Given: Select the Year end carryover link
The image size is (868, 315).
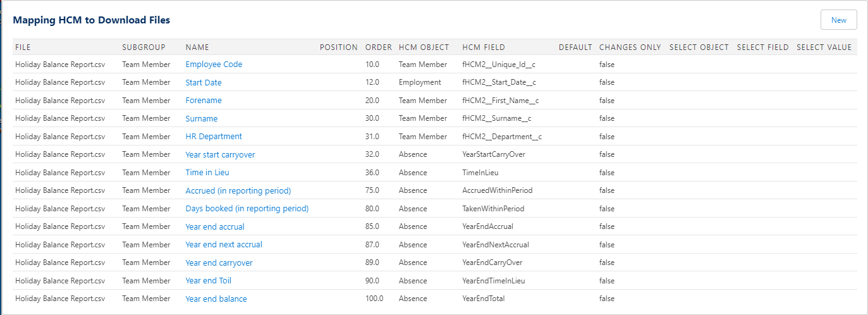Looking at the screenshot, I should (x=219, y=263).
